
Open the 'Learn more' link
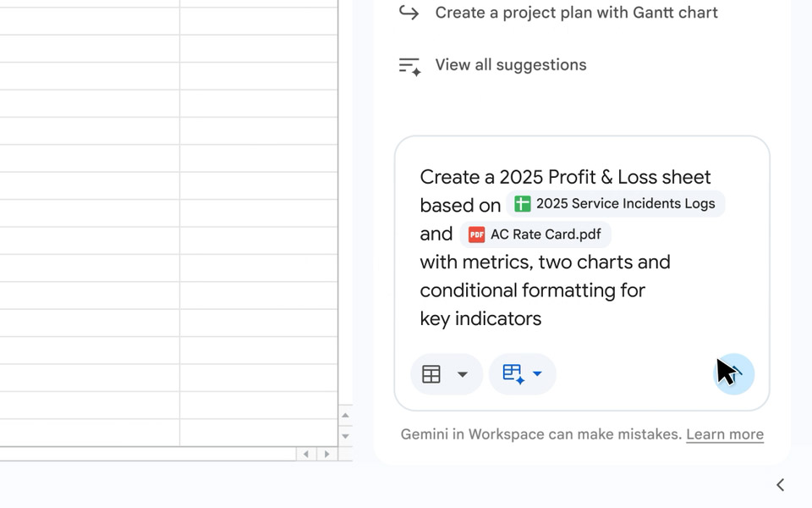(724, 434)
